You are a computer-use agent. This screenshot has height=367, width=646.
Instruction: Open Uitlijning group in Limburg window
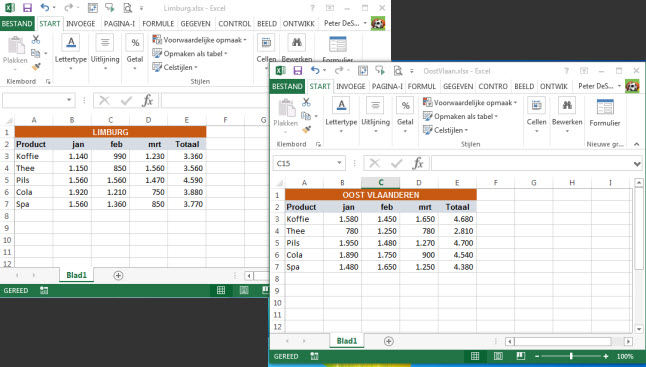pyautogui.click(x=105, y=51)
